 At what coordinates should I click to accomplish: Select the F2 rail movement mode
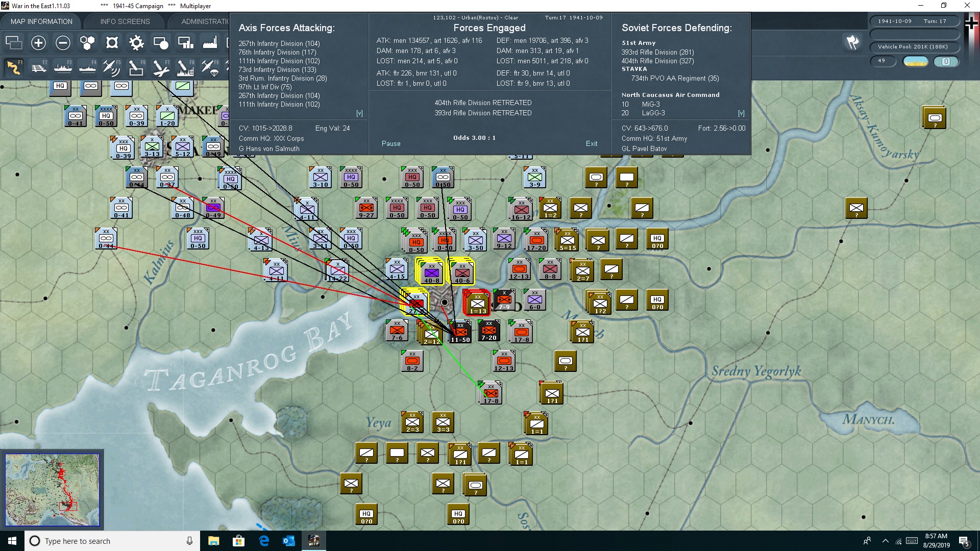point(38,67)
